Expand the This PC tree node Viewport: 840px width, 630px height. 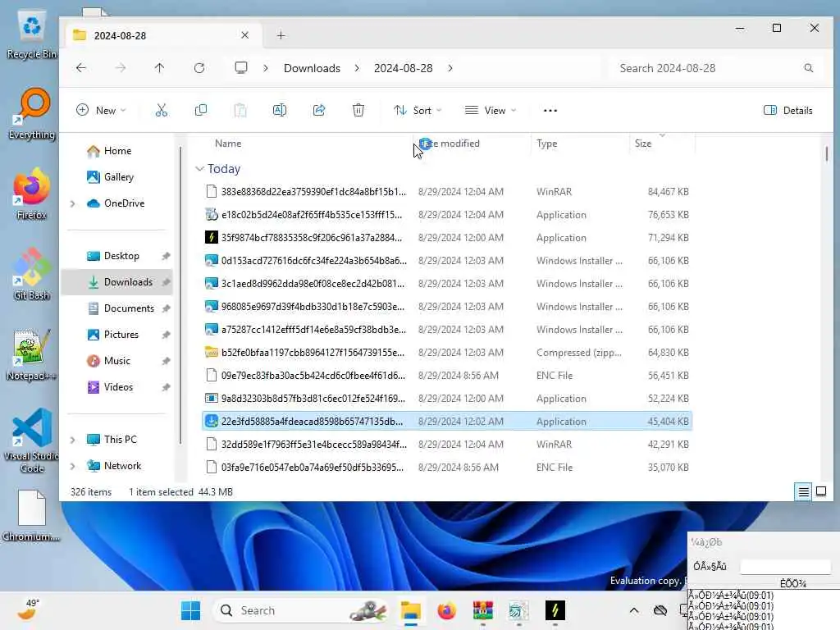(73, 440)
